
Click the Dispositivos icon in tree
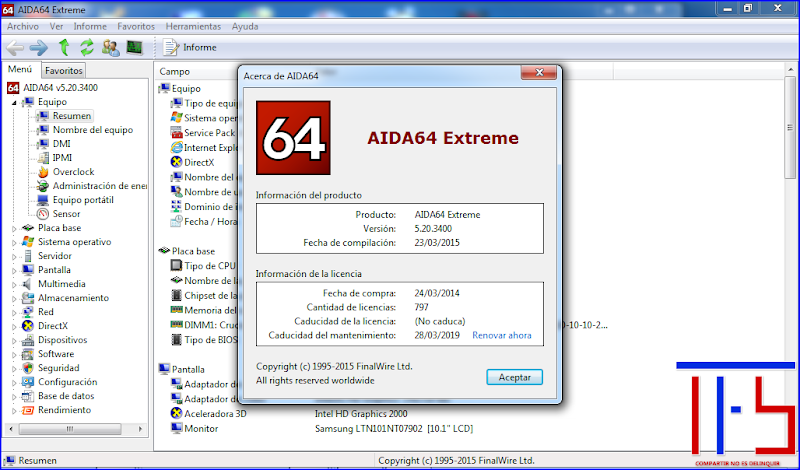click(x=28, y=340)
